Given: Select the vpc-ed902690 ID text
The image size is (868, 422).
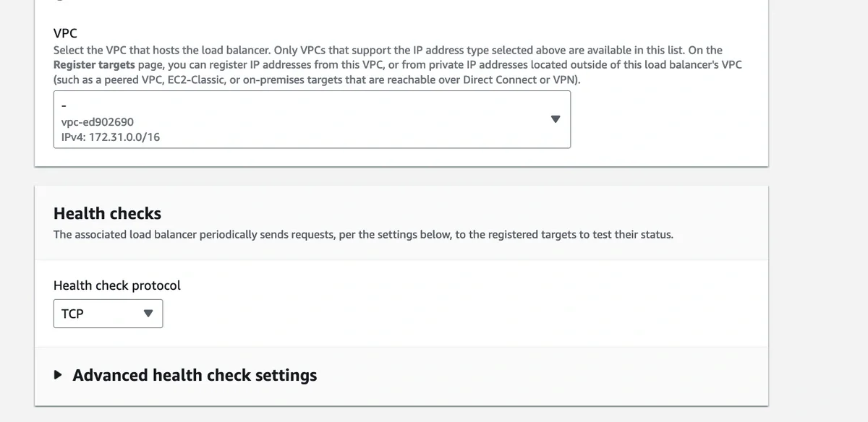Looking at the screenshot, I should tap(98, 121).
